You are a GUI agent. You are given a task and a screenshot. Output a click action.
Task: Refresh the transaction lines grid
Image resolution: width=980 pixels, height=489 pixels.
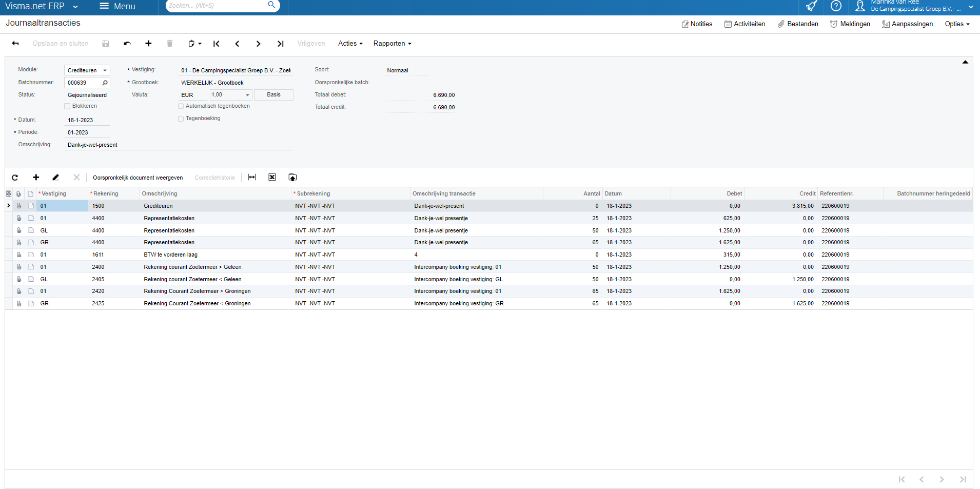(15, 178)
